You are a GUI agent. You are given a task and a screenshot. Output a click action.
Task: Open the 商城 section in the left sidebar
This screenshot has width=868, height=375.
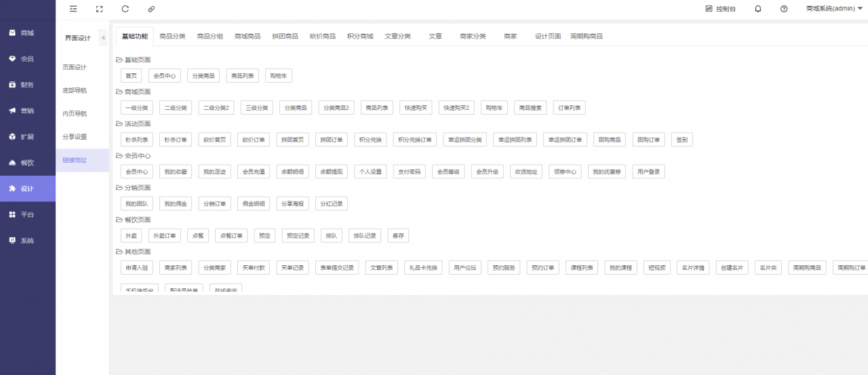pos(28,33)
